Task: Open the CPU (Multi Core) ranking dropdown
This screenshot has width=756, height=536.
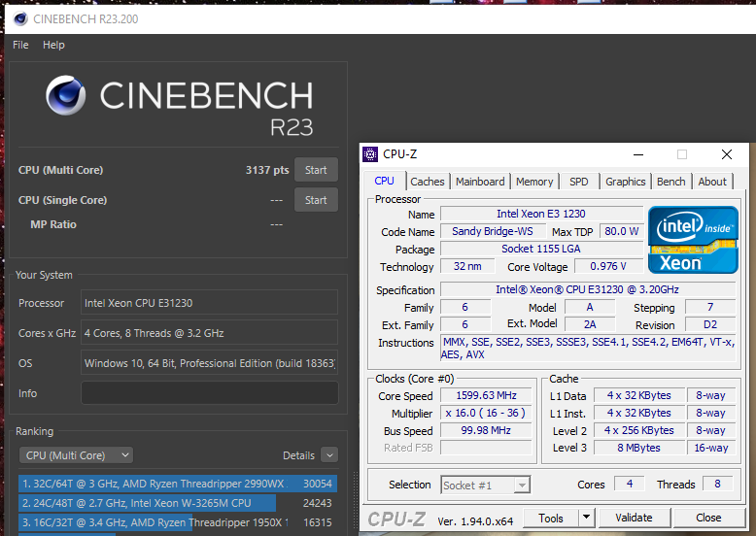Action: (x=76, y=455)
